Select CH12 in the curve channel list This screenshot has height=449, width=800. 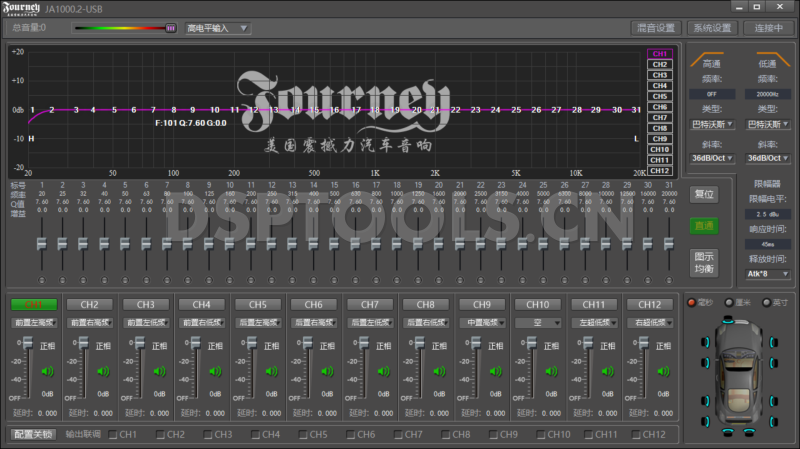click(660, 171)
